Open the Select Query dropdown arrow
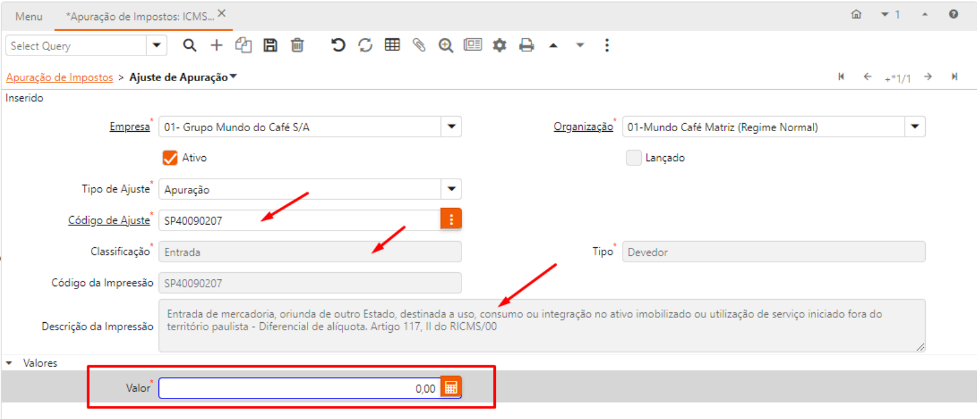The image size is (980, 419). pos(157,45)
